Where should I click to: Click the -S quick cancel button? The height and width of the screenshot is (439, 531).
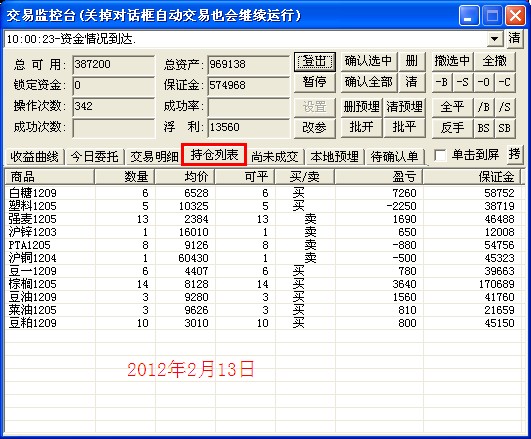463,82
